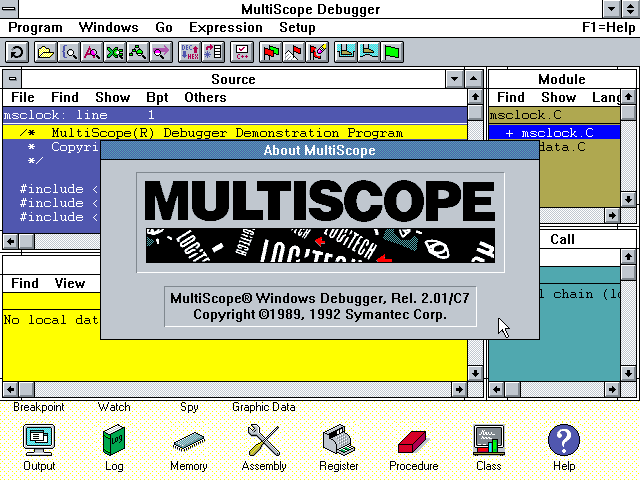Viewport: 640px width, 480px height.
Task: Click the brace magnifier find-procedure icon
Action: (x=69, y=52)
